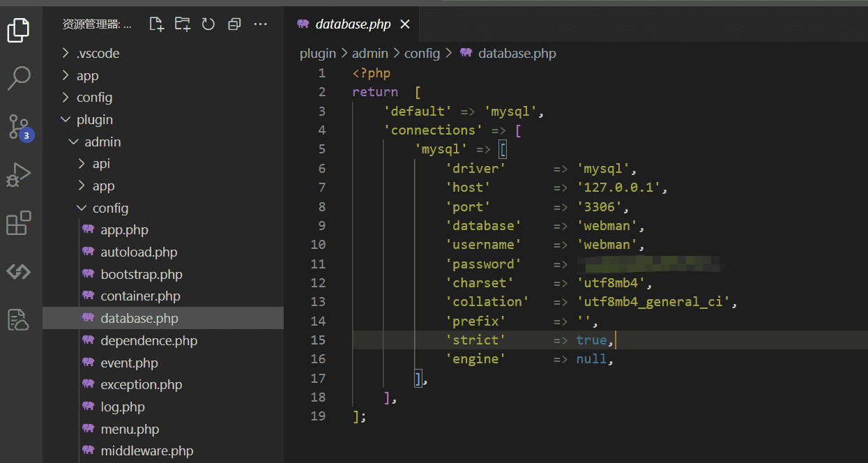Open explorer more actions ellipsis menu
868x463 pixels.
click(260, 24)
